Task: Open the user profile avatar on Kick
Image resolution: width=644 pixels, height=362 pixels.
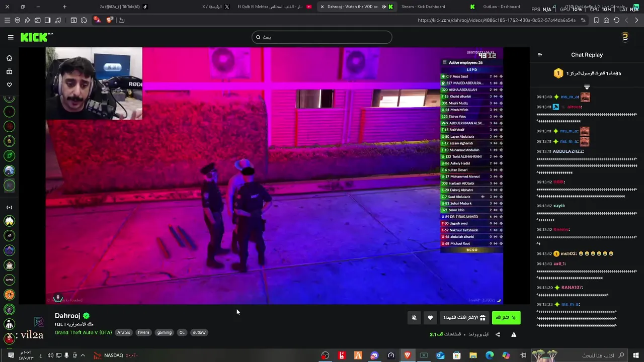Action: pyautogui.click(x=625, y=37)
